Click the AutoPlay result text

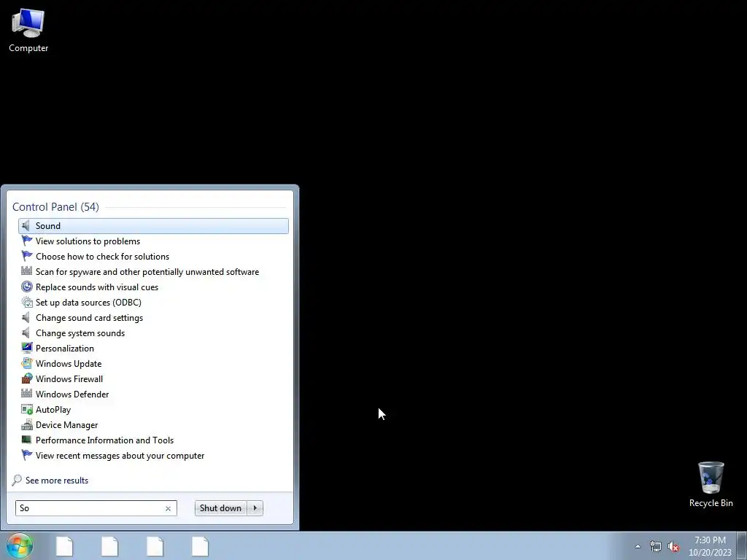point(53,410)
